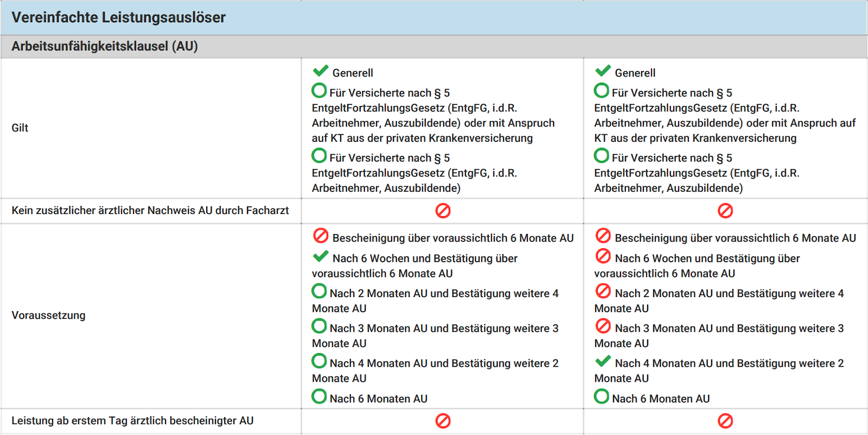Click the second red prohibited icon in the Facharzt Nachweis row
Image resolution: width=868 pixels, height=435 pixels.
[x=725, y=211]
